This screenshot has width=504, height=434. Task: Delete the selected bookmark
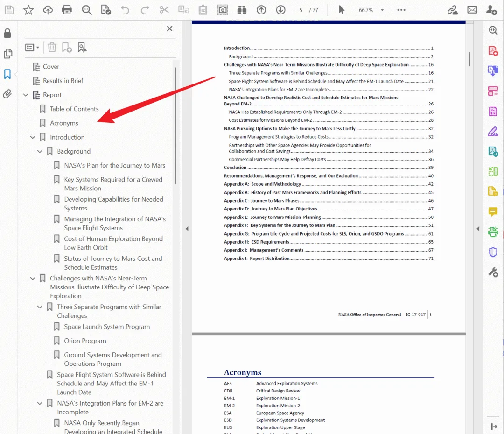tap(52, 48)
